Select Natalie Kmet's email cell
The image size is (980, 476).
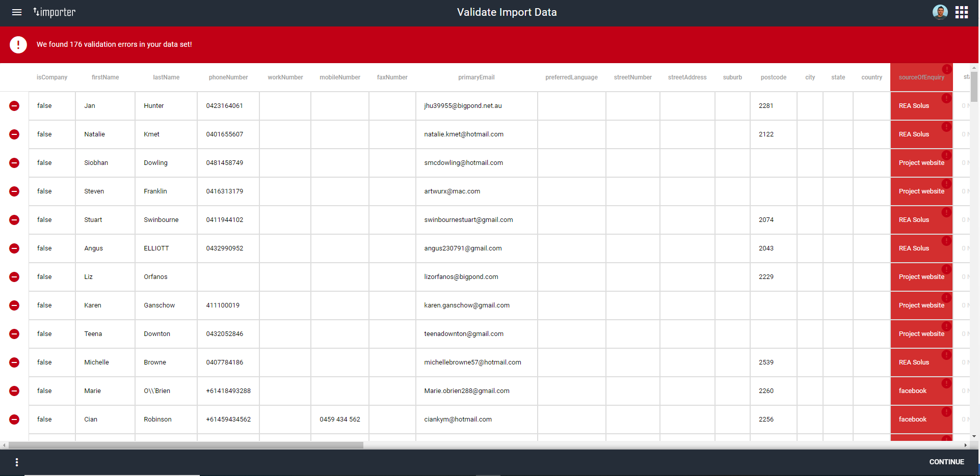476,134
